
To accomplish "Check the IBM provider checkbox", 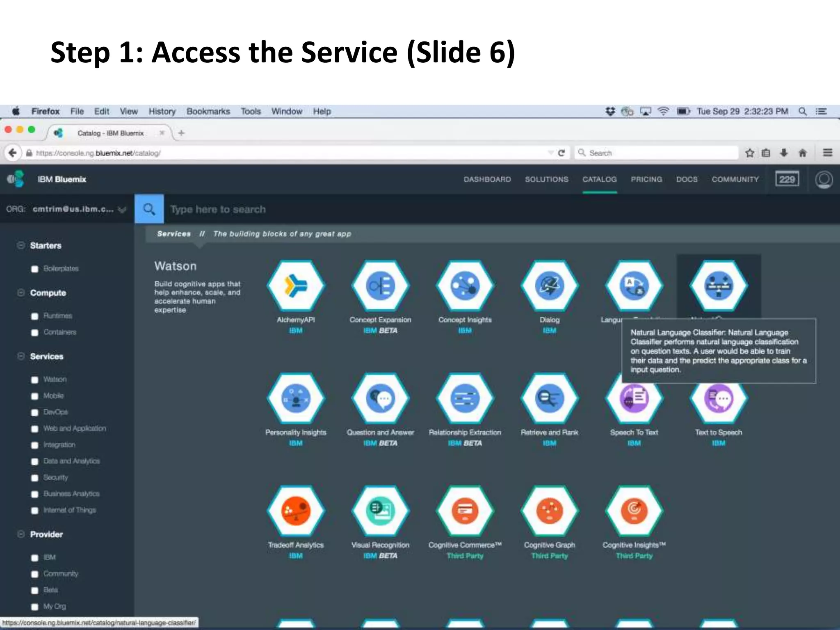I will [35, 558].
